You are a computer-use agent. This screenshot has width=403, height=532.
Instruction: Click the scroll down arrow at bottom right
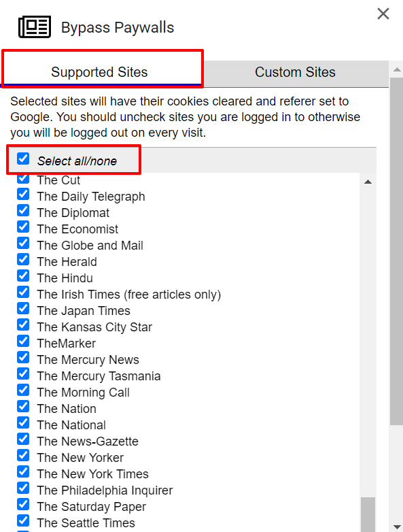click(397, 527)
